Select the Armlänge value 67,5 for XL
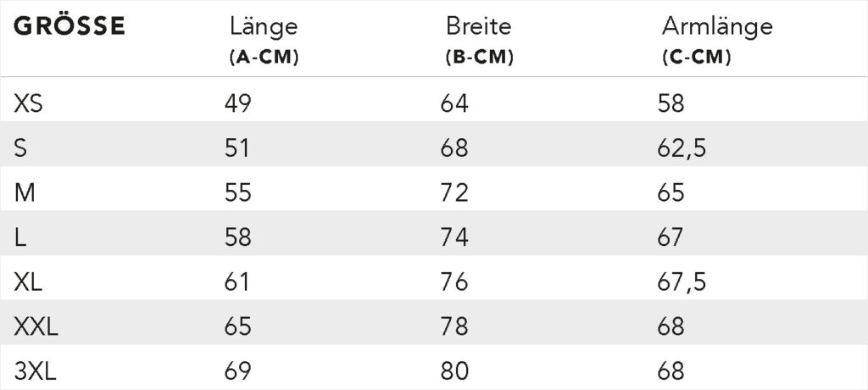This screenshot has width=868, height=390. click(682, 282)
